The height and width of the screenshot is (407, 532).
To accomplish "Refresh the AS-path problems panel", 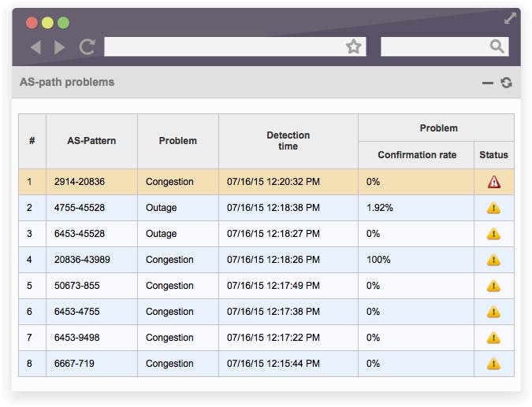I will point(506,83).
